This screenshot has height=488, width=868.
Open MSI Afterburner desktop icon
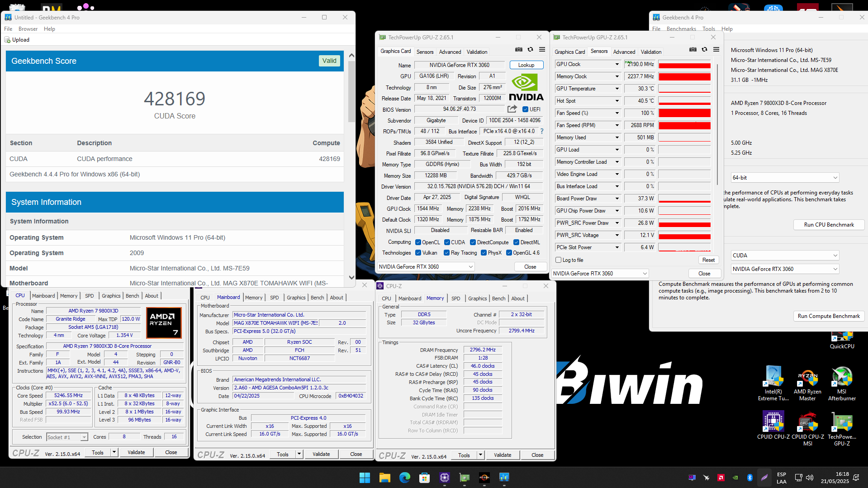pyautogui.click(x=842, y=384)
